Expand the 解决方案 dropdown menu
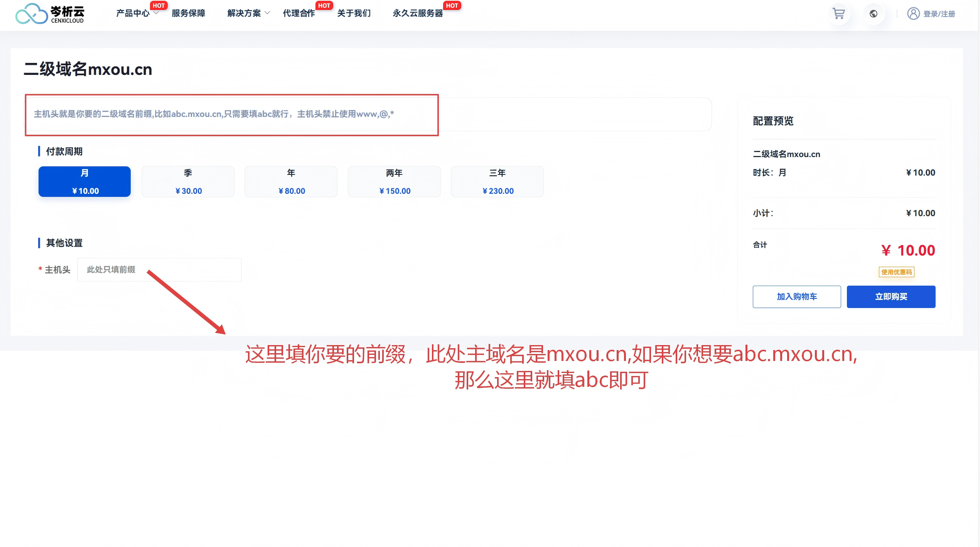Viewport: 980px width, 547px height. 244,13
